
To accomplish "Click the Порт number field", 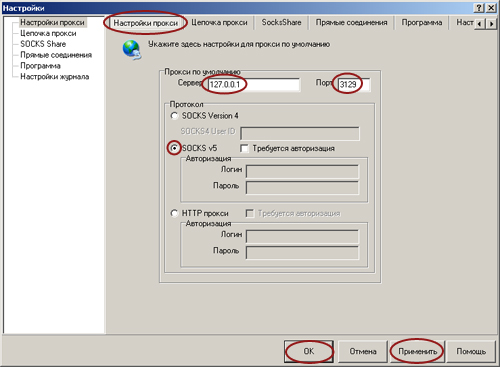I will [354, 85].
